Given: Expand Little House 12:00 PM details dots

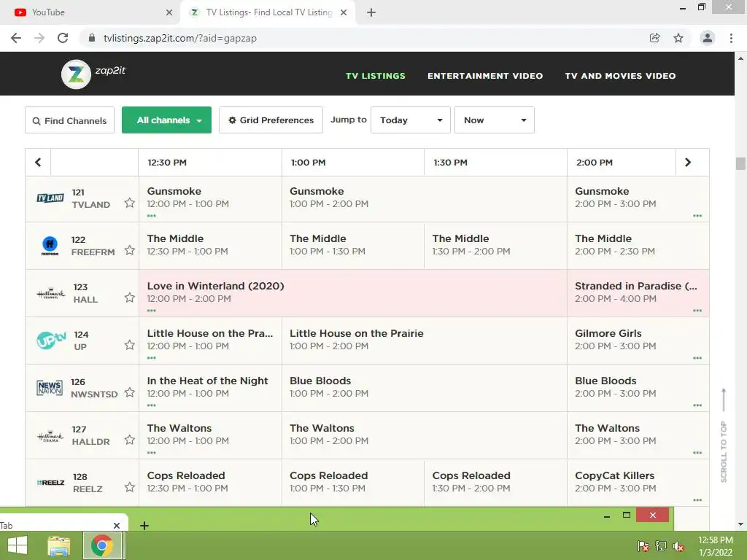Looking at the screenshot, I should (x=152, y=357).
